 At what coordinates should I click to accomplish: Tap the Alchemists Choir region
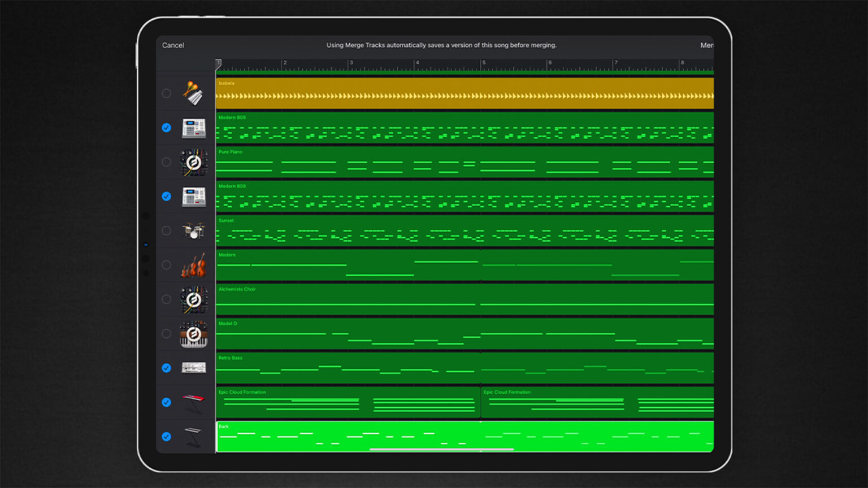(465, 299)
